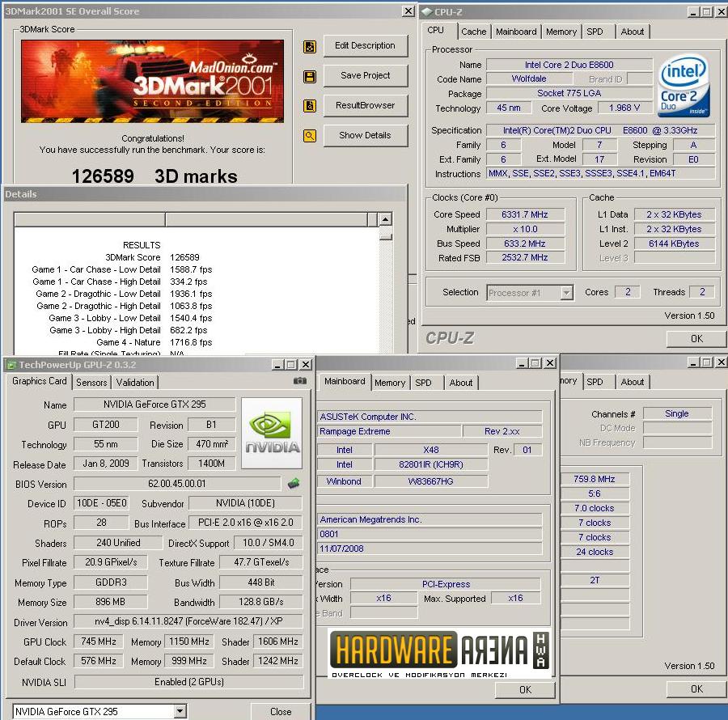This screenshot has width=728, height=720.
Task: Click the 82801IR (ICH9R) southbridge value
Action: [x=431, y=464]
